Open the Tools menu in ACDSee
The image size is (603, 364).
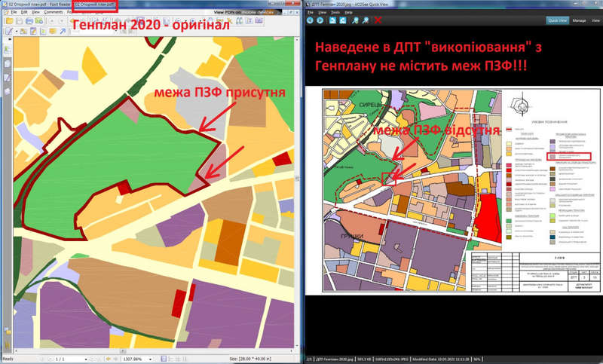(335, 12)
